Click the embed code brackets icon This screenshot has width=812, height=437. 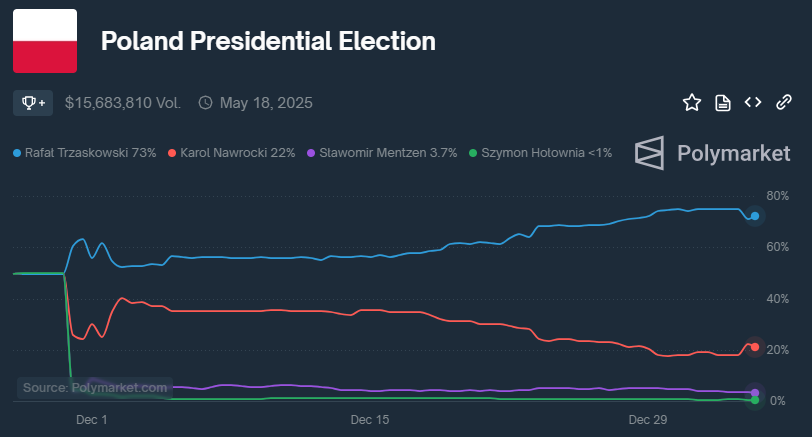(753, 102)
